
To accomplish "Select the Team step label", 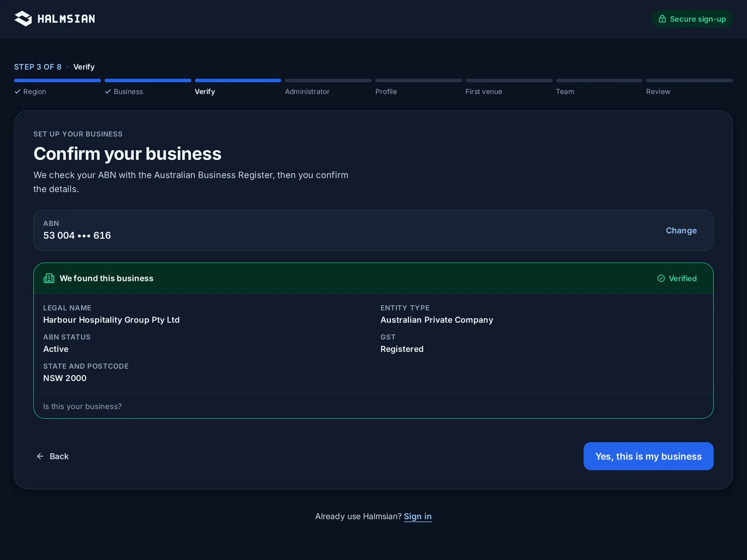I will (x=565, y=91).
